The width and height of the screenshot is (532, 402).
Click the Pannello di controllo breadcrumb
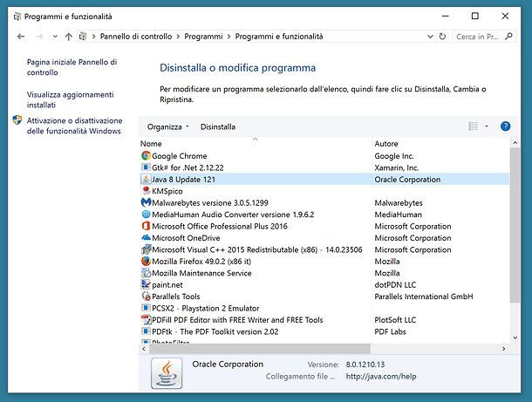pyautogui.click(x=136, y=37)
